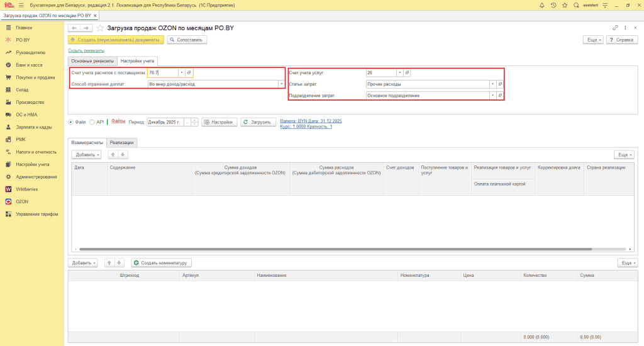644x346 pixels.
Task: Click the Сопоставить button
Action: coord(187,40)
